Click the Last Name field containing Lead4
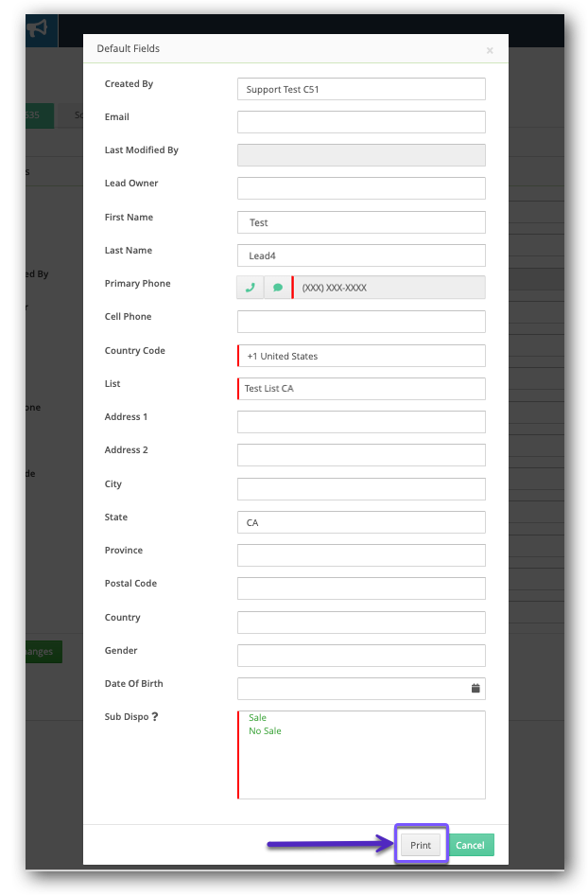This screenshot has height=895, width=588. (x=361, y=255)
